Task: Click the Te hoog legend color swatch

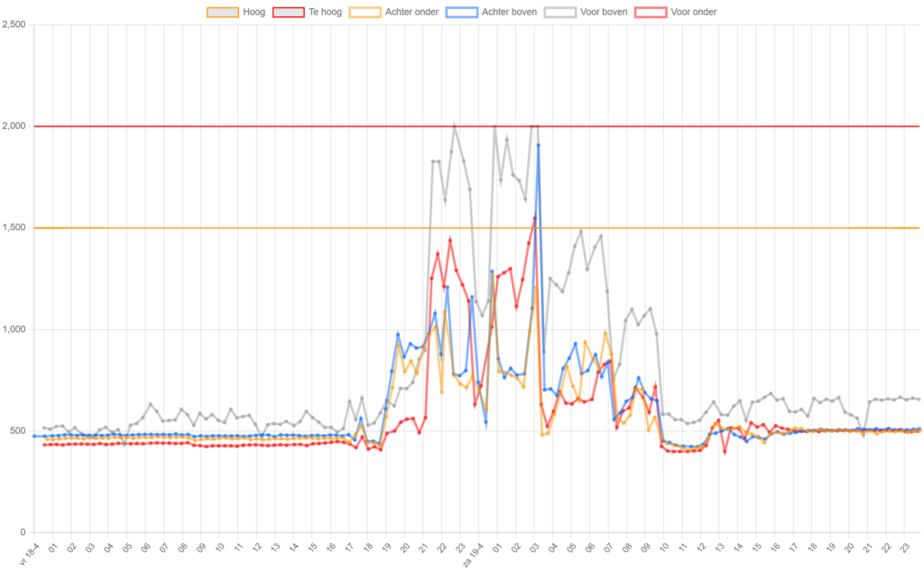Action: tap(288, 12)
